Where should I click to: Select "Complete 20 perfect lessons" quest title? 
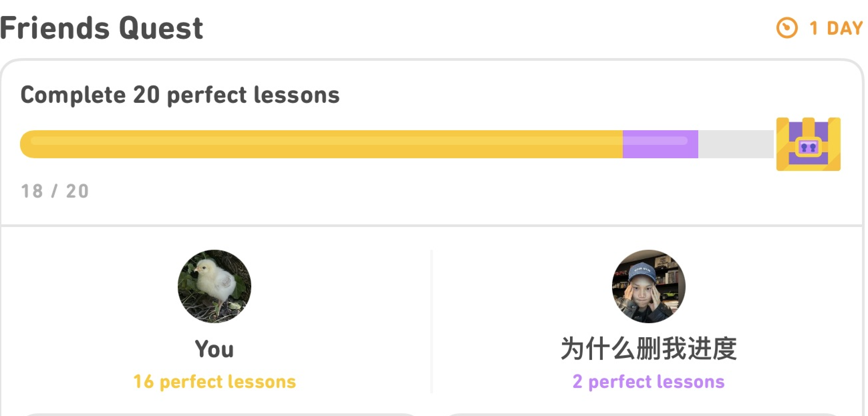180,95
